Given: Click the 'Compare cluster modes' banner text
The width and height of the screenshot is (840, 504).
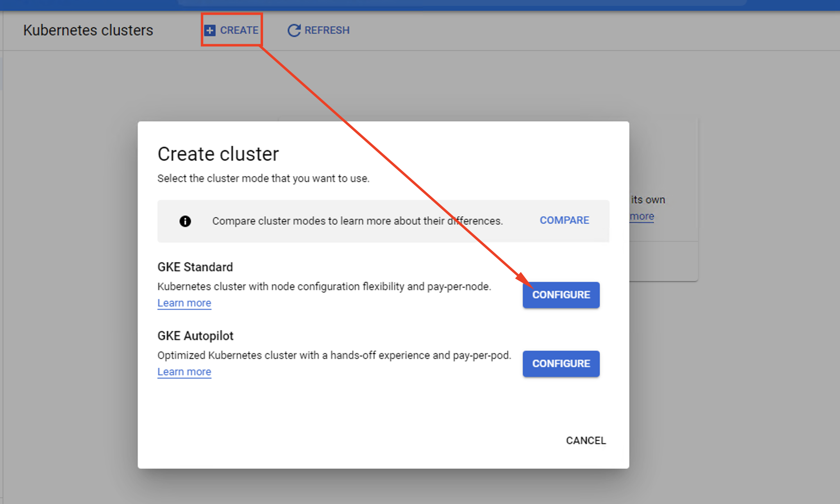Looking at the screenshot, I should [357, 221].
